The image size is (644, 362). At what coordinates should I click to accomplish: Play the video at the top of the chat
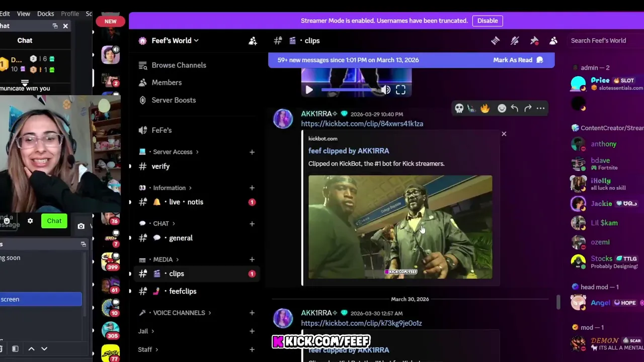(x=309, y=90)
